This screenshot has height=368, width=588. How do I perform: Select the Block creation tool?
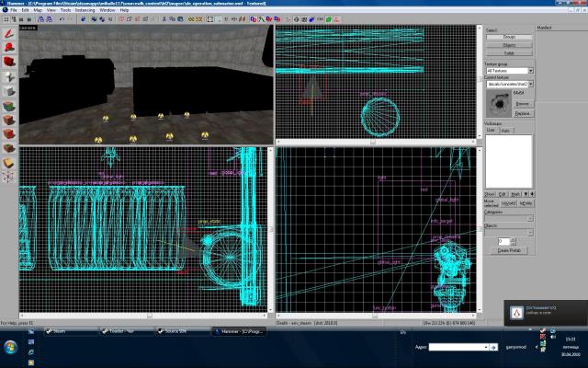[x=8, y=91]
